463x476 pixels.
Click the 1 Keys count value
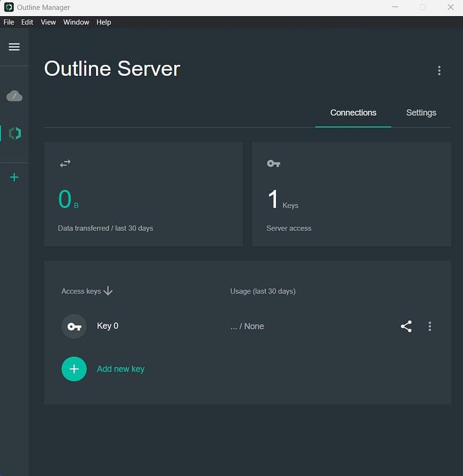pyautogui.click(x=283, y=199)
